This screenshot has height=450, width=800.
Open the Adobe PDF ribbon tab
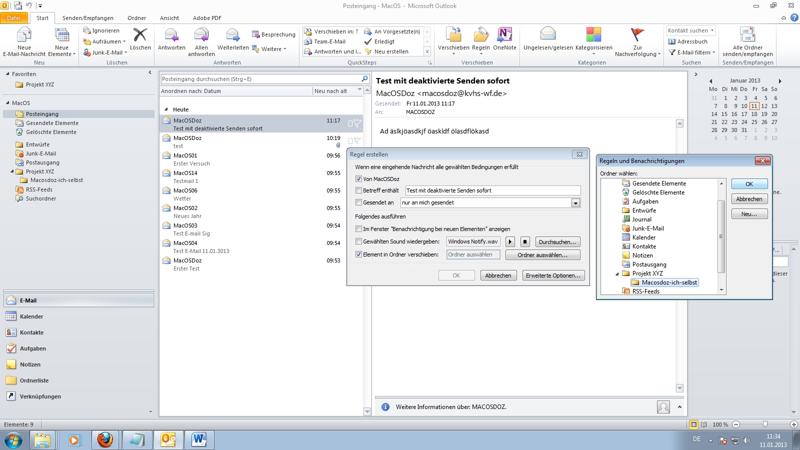207,18
